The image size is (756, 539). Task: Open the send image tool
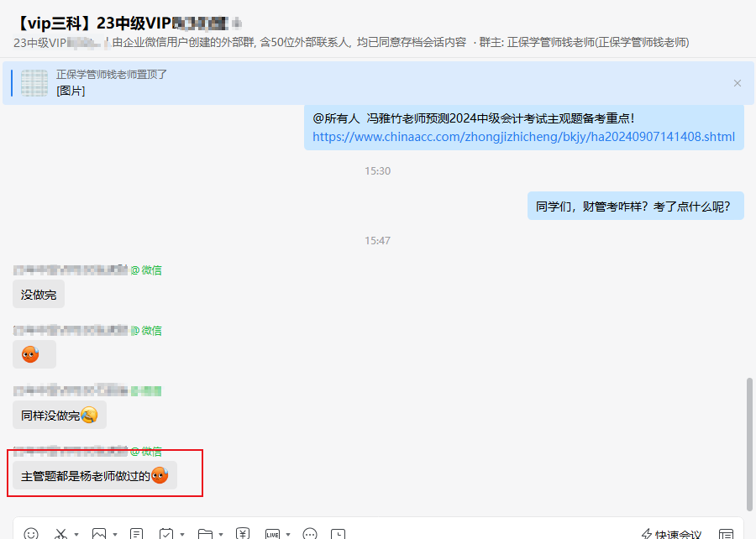pos(99,534)
